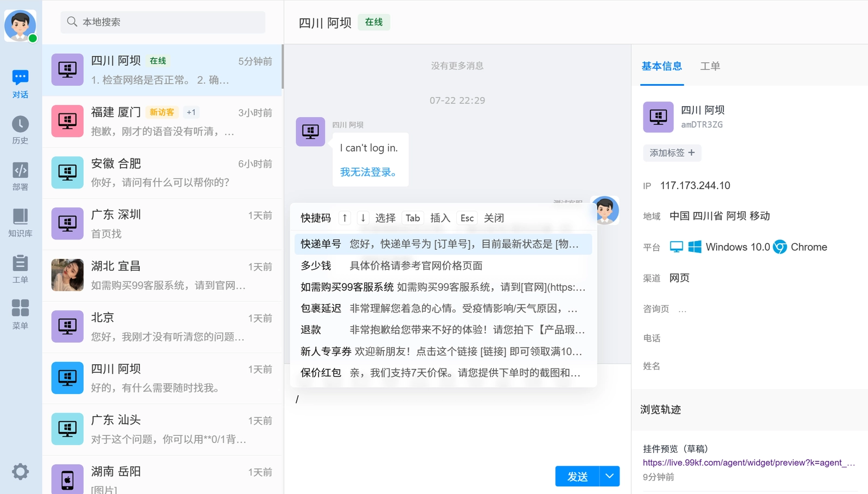This screenshot has height=494, width=868.
Task: Click the Esc key hint in shortcut bar
Action: click(467, 218)
